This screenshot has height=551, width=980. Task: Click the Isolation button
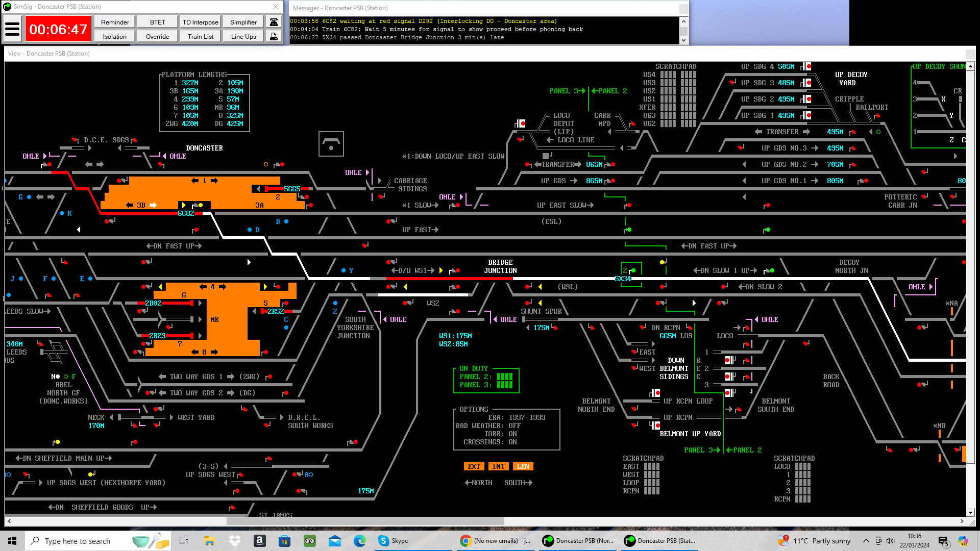tap(115, 36)
